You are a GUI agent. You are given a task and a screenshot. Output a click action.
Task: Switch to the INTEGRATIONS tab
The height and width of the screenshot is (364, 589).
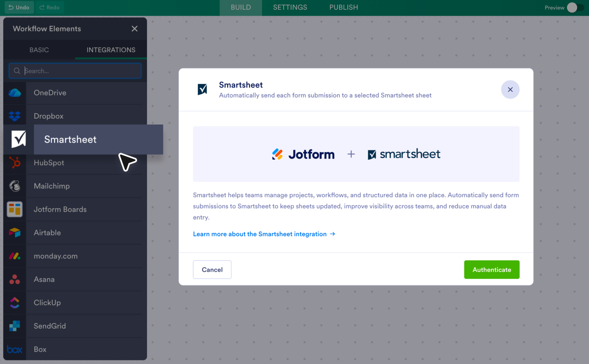[111, 50]
